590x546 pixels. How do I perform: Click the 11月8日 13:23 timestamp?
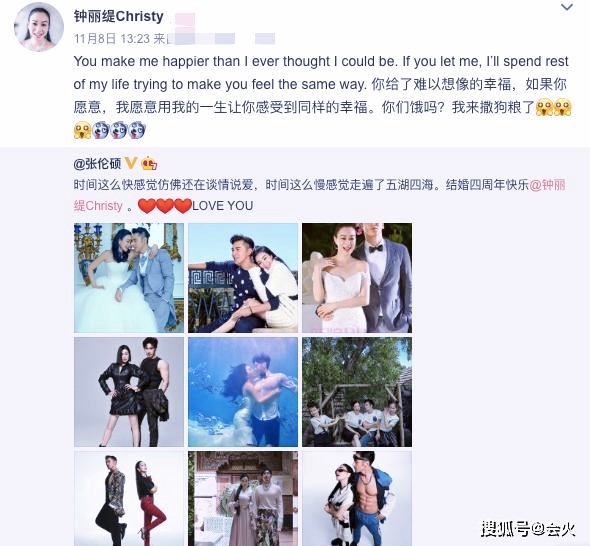pyautogui.click(x=112, y=39)
